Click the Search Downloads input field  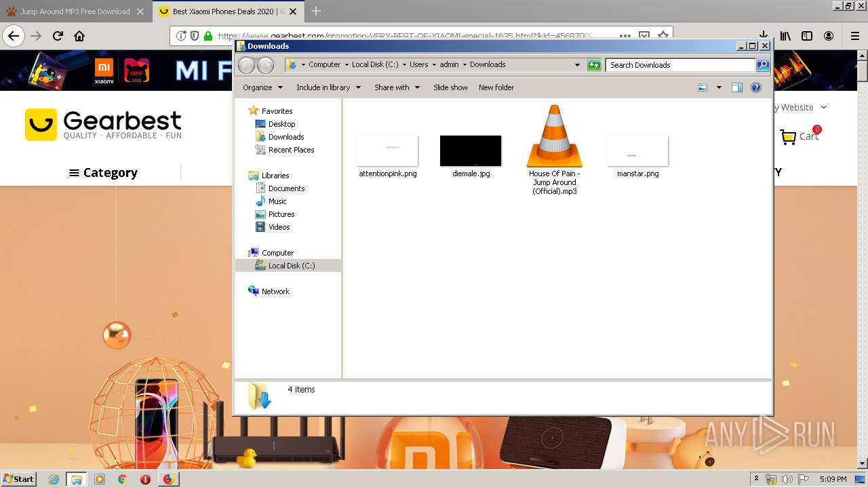tap(680, 65)
